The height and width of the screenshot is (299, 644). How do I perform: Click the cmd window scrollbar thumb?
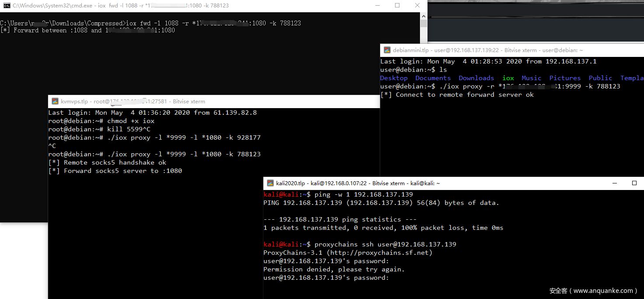(423, 24)
